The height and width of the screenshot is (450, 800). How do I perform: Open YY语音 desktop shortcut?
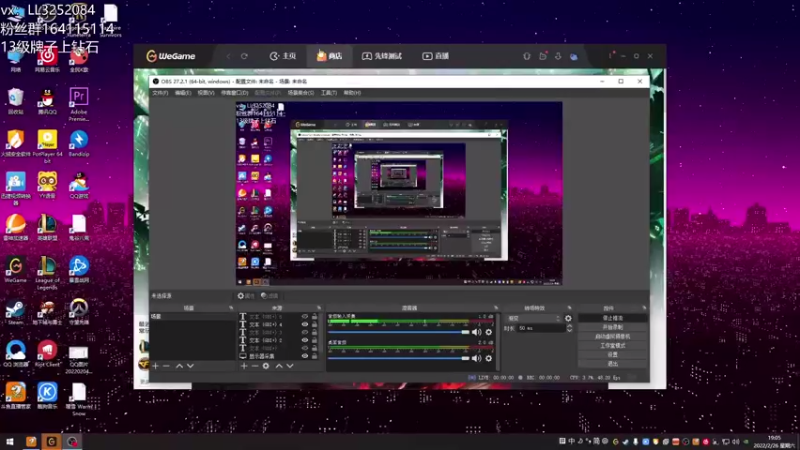pos(47,185)
